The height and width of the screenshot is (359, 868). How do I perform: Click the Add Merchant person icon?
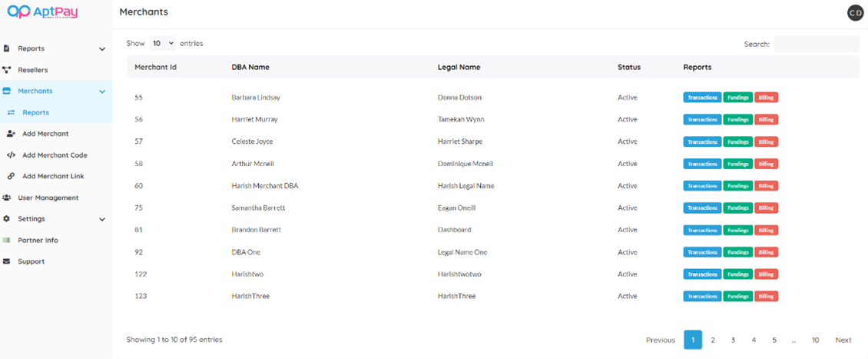11,134
